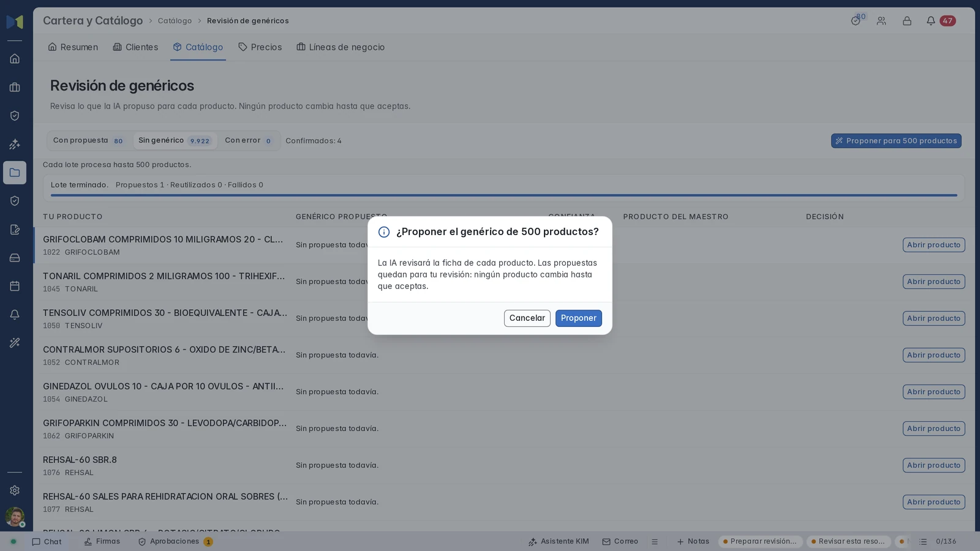Open the Preparar revisión task chip
This screenshot has width=980, height=551.
pyautogui.click(x=760, y=542)
